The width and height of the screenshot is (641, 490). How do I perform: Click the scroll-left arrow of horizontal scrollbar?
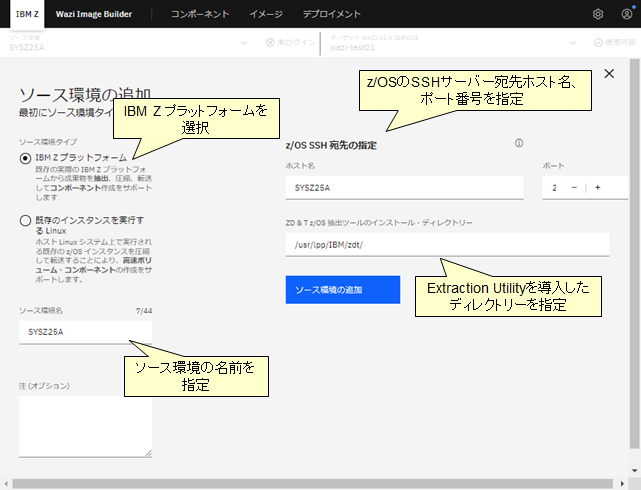point(6,484)
